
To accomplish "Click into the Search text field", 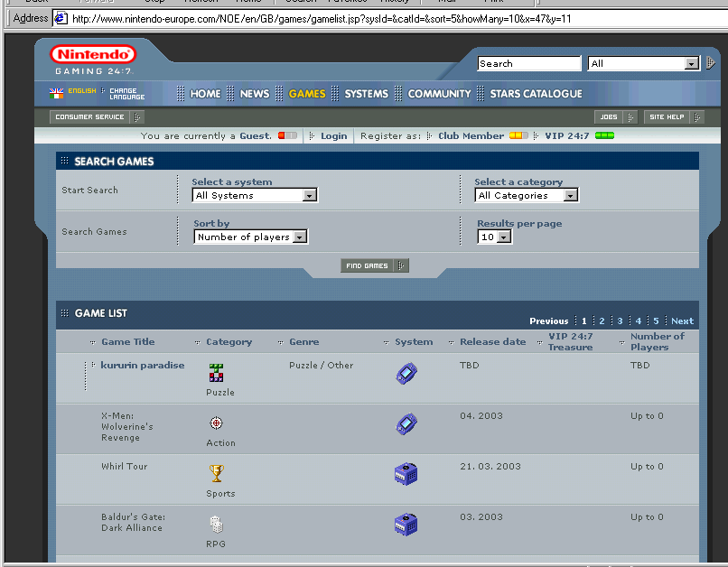I will [528, 63].
